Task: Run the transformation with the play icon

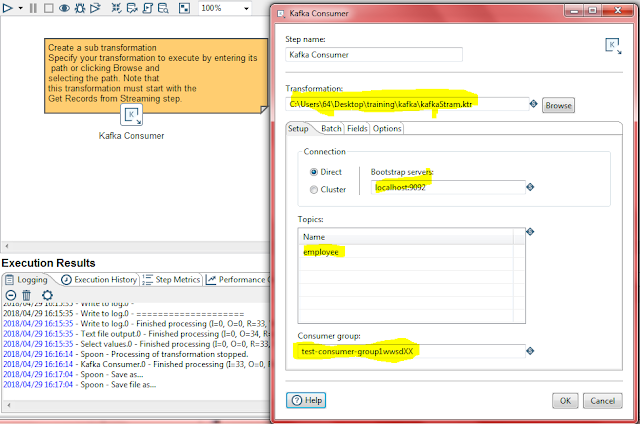Action: point(7,8)
